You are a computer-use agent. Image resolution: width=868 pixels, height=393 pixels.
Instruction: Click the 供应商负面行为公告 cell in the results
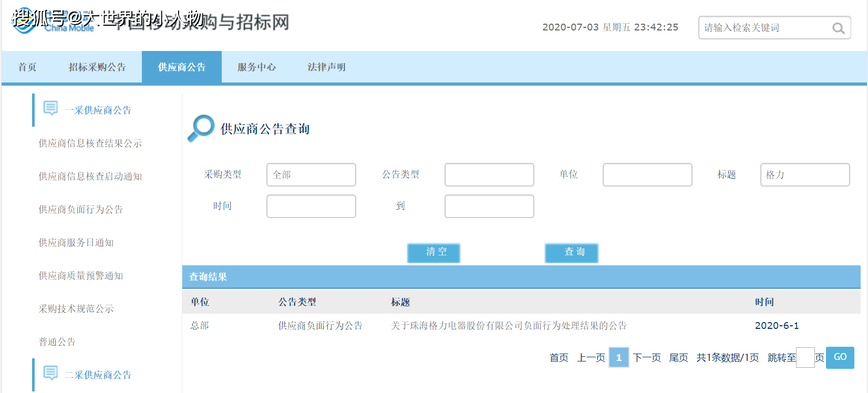click(x=321, y=326)
